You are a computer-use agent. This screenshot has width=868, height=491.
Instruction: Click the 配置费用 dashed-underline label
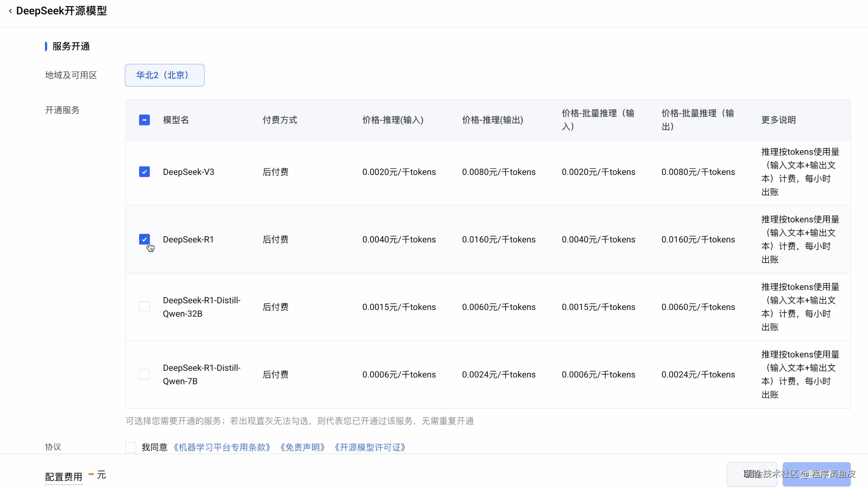pos(63,476)
